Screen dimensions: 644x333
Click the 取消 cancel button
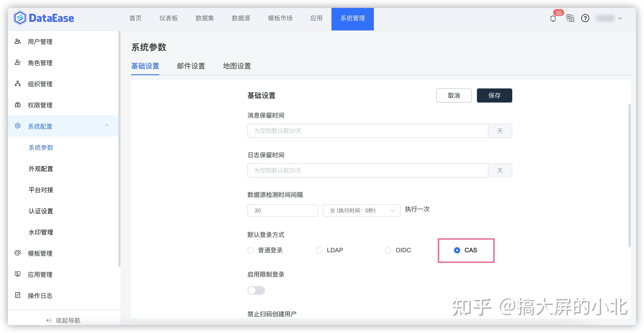[x=454, y=95]
